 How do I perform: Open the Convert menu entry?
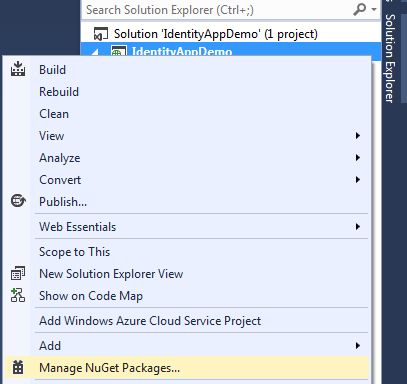(187, 180)
